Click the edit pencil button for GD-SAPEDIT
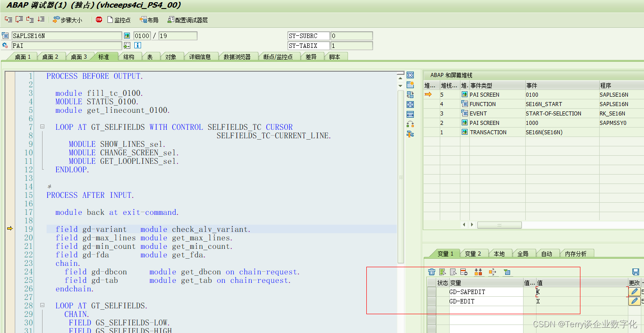644x333 pixels. [634, 291]
